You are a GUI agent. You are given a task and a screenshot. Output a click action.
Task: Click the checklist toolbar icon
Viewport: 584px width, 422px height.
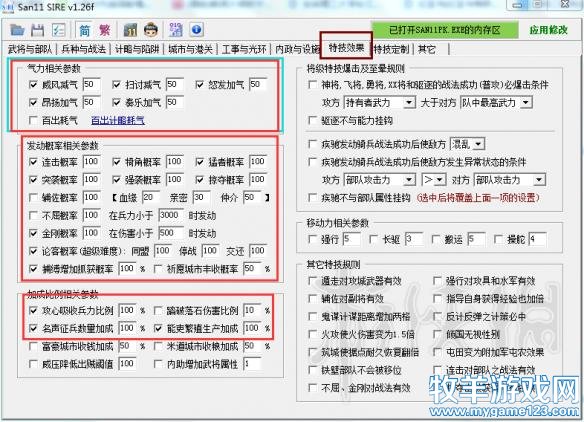(x=58, y=30)
